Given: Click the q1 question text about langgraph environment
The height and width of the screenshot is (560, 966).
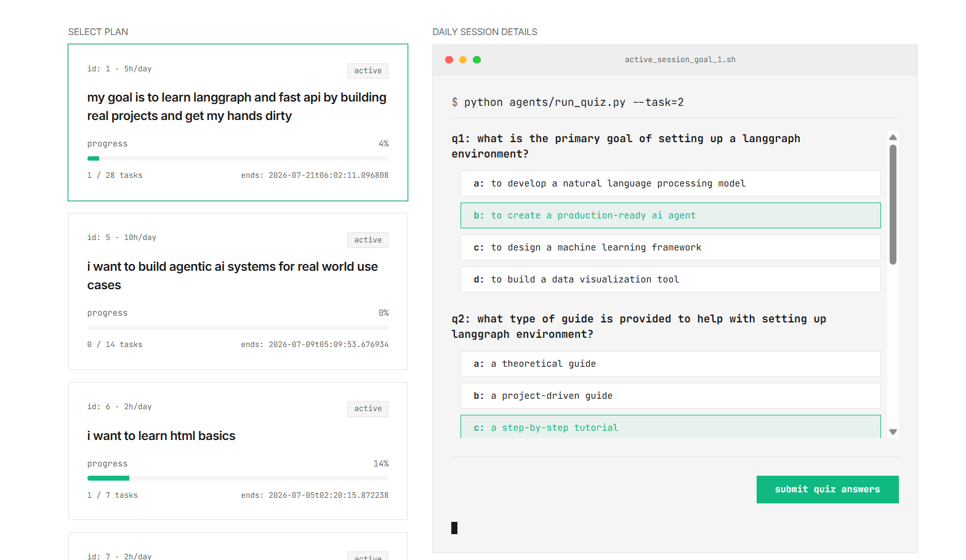Looking at the screenshot, I should [x=626, y=146].
